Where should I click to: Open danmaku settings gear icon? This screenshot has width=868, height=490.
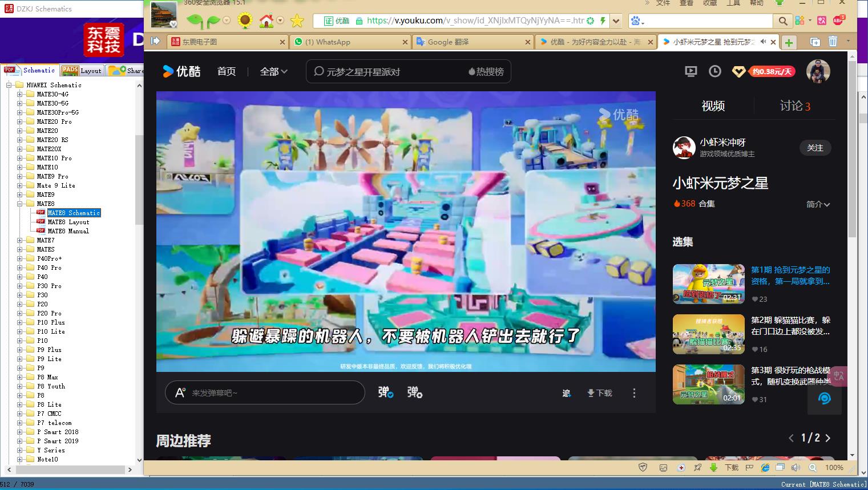click(x=415, y=392)
